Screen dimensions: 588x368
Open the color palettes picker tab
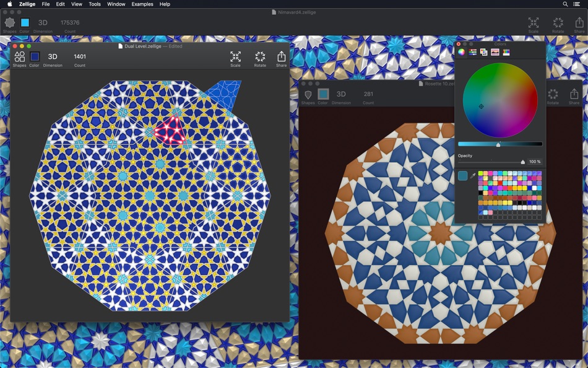(484, 52)
